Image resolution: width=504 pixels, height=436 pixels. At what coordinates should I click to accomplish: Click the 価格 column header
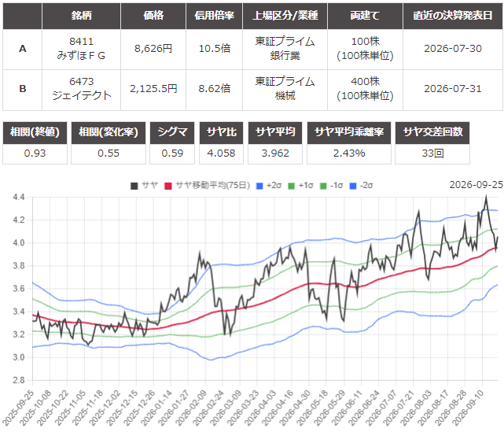[153, 16]
